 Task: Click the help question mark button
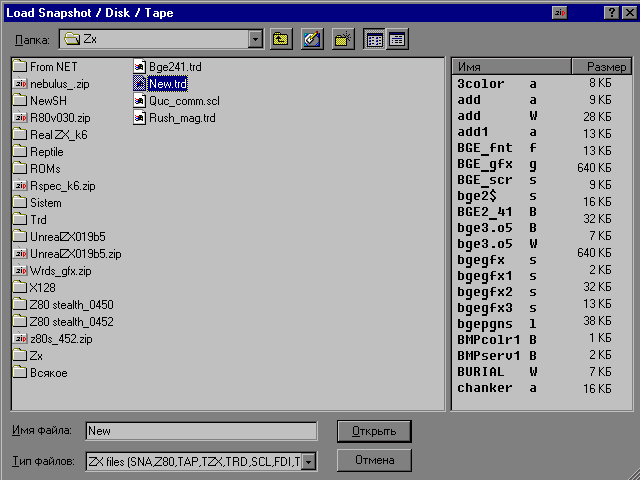click(x=611, y=11)
